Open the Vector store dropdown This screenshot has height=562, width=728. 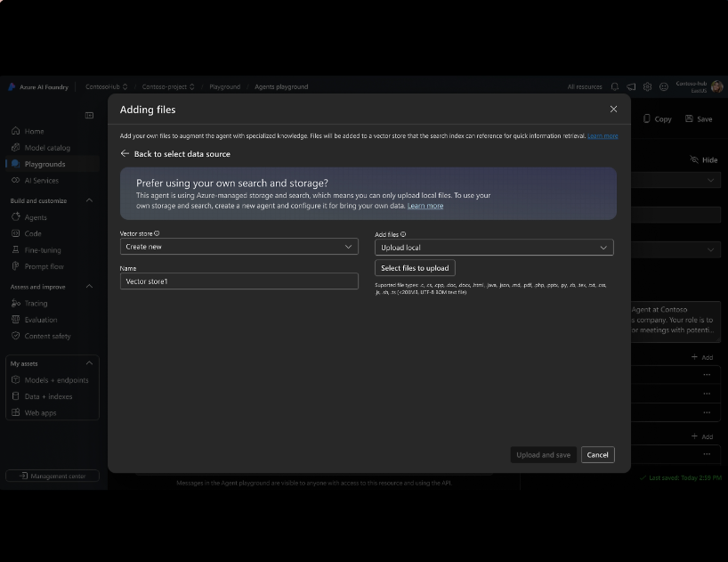[x=239, y=247]
